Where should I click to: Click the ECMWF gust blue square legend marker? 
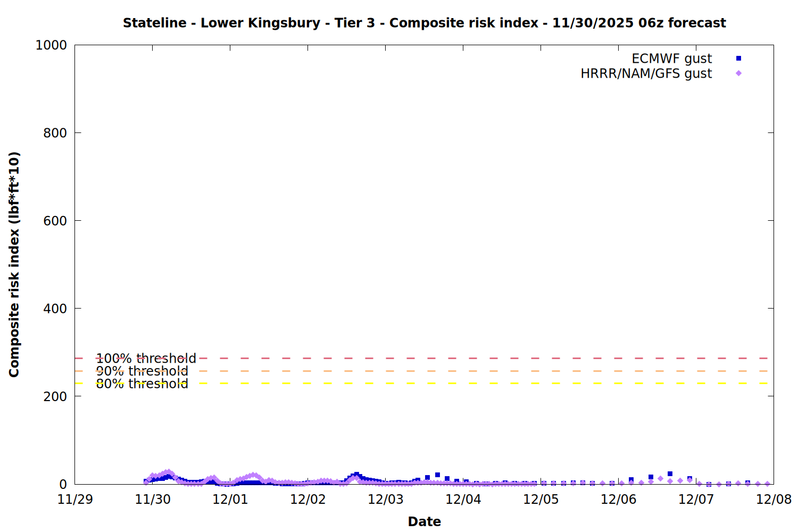738,59
